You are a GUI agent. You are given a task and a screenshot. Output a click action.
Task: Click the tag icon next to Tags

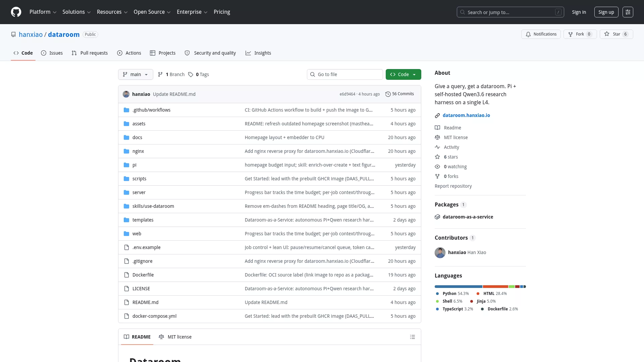pos(191,74)
